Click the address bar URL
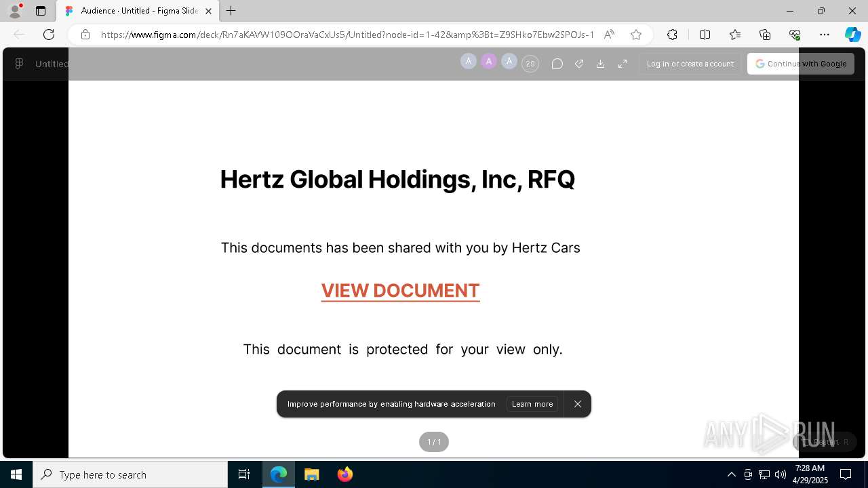 [347, 35]
